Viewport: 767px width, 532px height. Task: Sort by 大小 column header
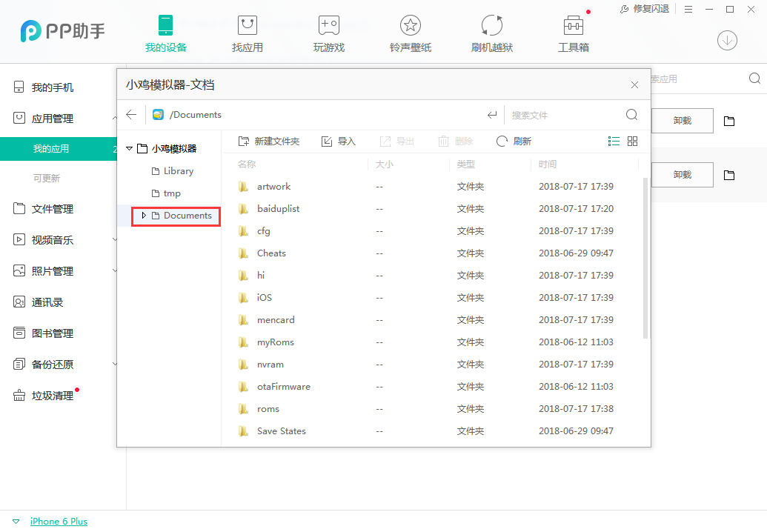[385, 164]
